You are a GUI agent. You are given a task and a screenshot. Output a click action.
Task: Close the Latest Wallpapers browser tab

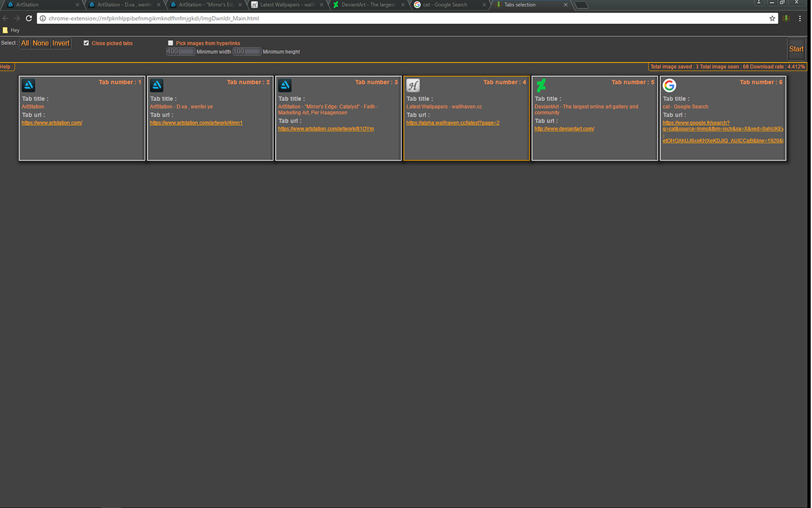(322, 4)
